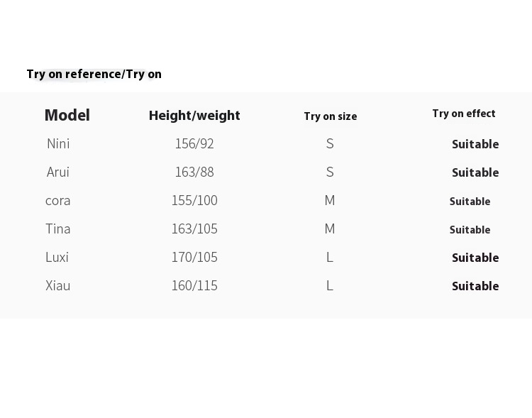Click the Height/weight column header
This screenshot has width=532, height=418.
click(x=194, y=116)
